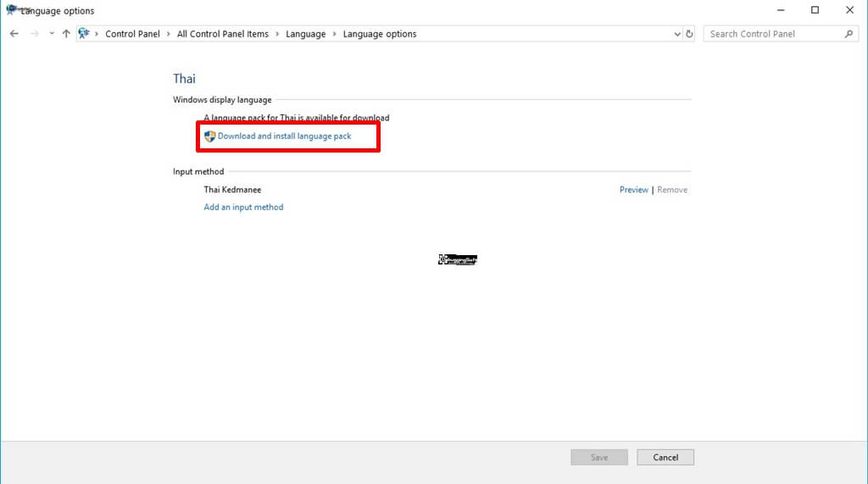Click the Thai Kedmanee entry
The height and width of the screenshot is (484, 868).
232,189
